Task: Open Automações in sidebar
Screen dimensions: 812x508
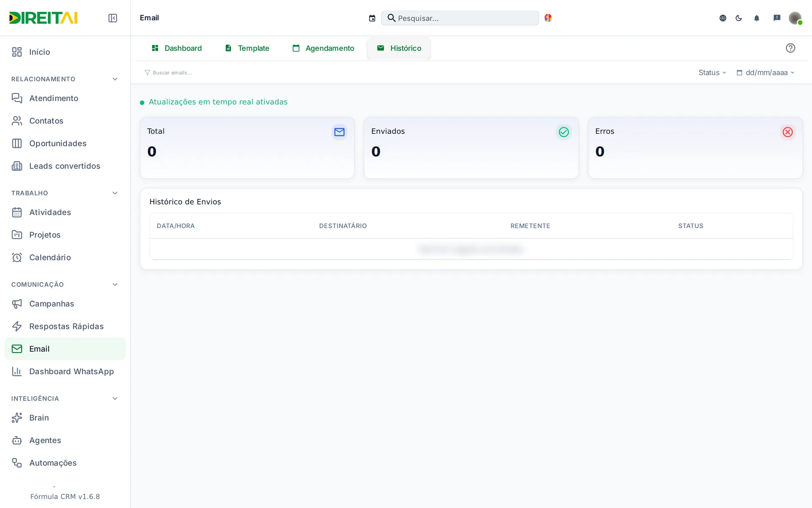Action: point(65,463)
